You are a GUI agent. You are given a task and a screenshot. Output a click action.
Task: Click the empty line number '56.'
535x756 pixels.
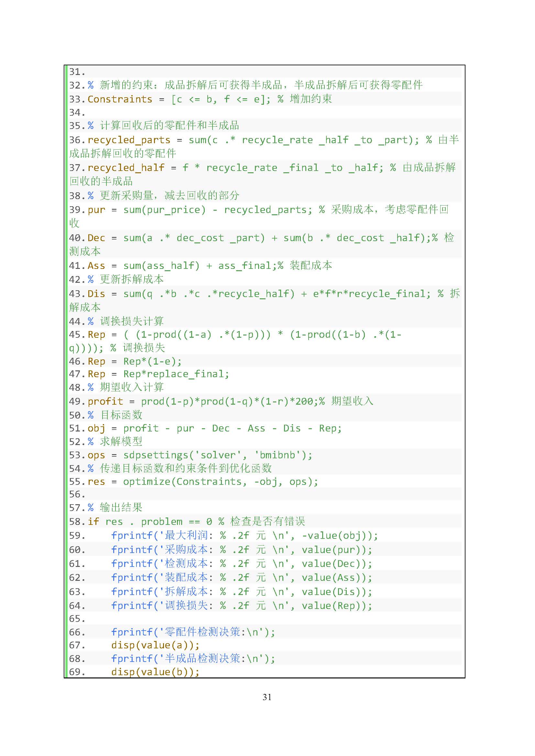coord(77,494)
